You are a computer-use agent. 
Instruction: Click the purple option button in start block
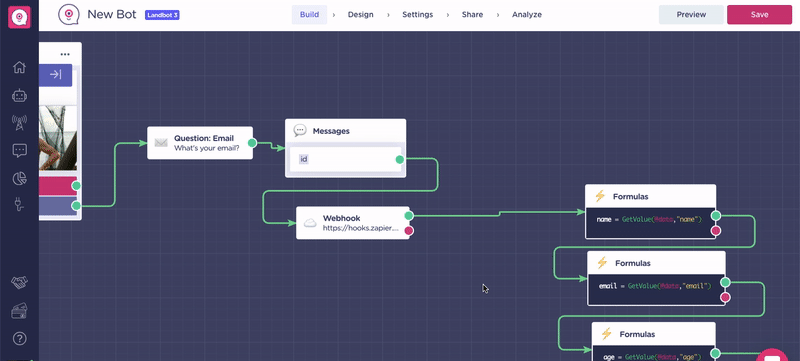58,206
